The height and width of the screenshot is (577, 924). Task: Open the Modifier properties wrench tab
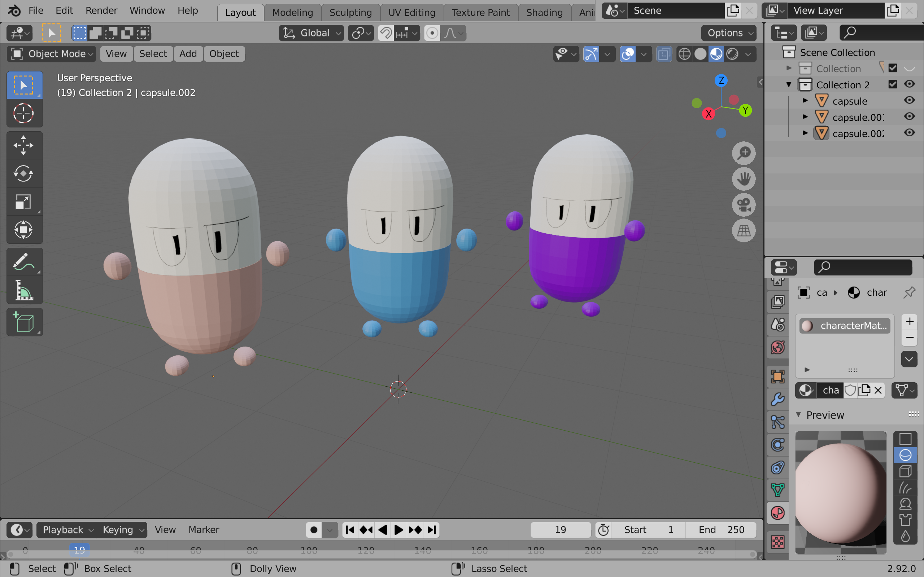pyautogui.click(x=778, y=400)
